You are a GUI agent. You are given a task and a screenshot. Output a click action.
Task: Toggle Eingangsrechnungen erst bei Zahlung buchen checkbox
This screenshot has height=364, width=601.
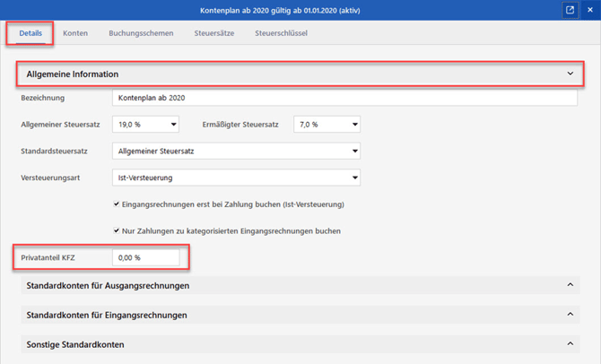118,204
